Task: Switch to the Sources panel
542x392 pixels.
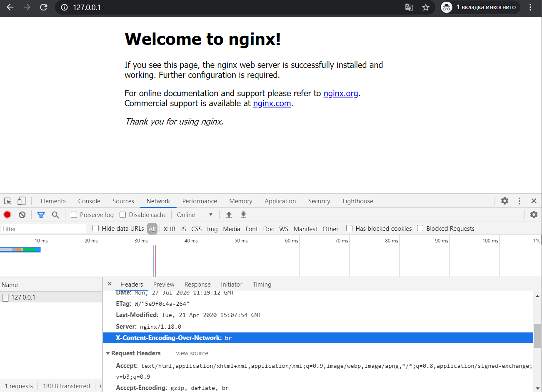Action: 123,201
